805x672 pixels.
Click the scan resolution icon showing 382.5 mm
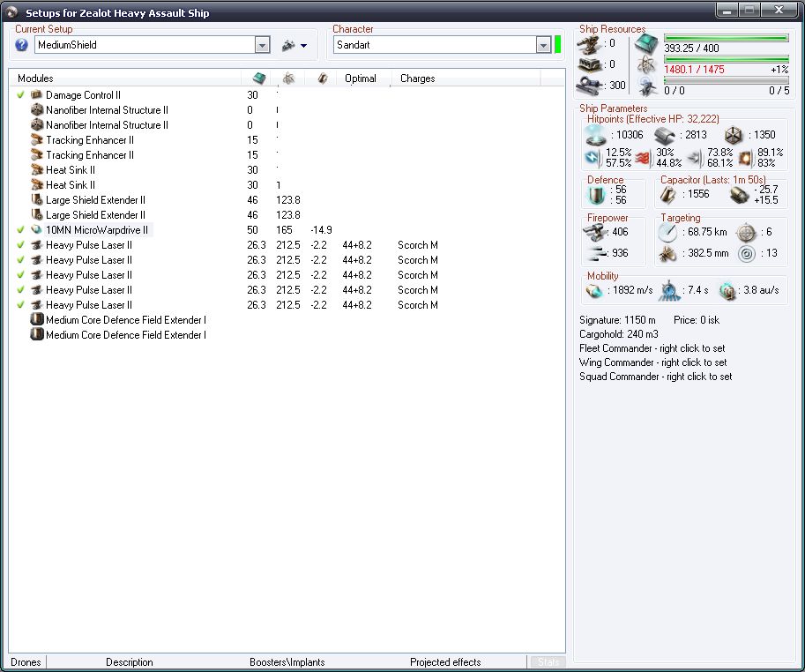(667, 253)
